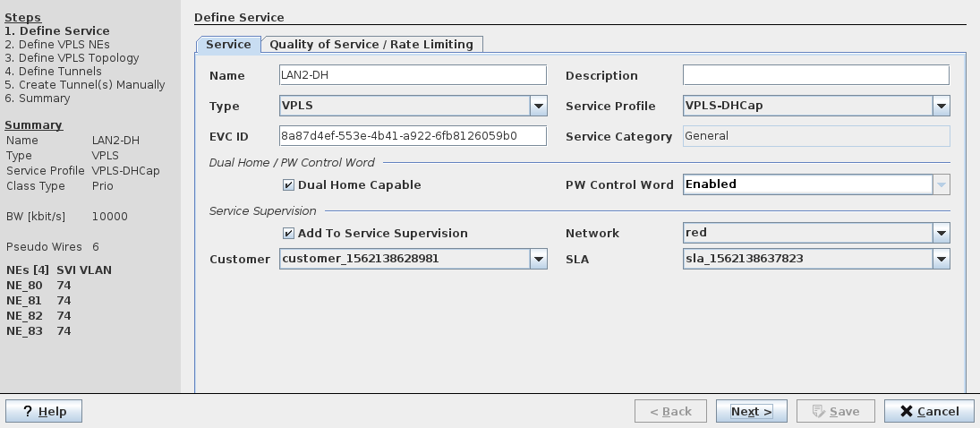Open the Network dropdown list
980x428 pixels.
(x=941, y=234)
